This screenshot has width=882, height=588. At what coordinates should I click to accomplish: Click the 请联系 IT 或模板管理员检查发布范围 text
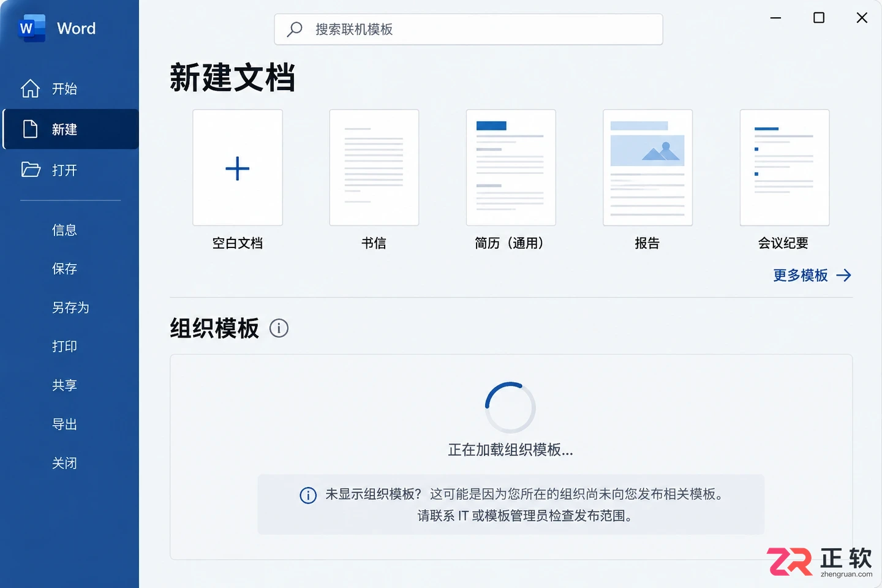pos(525,516)
